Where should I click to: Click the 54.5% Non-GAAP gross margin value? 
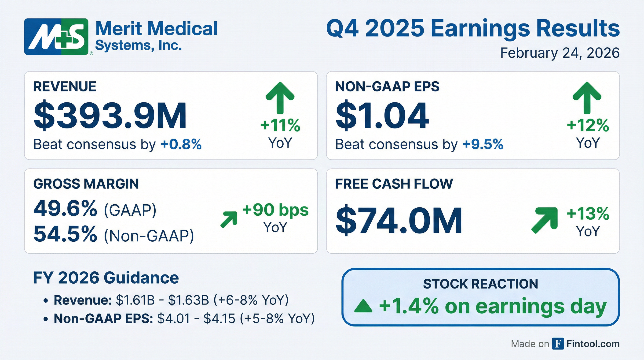[65, 234]
